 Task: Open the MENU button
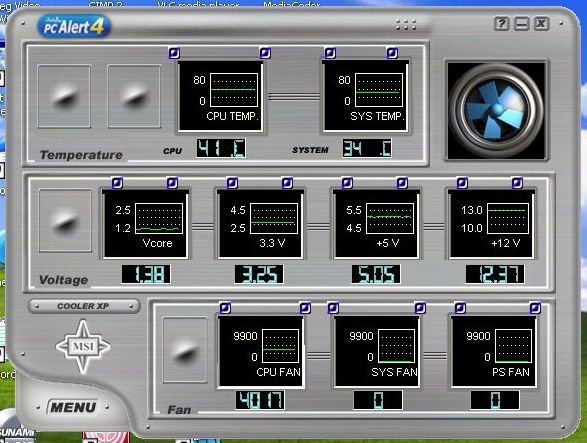[73, 407]
